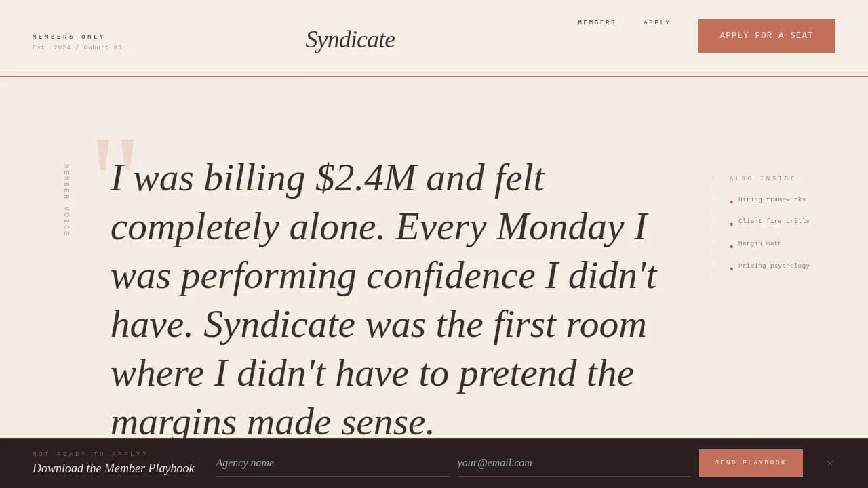Dismiss the playbook bar with the X icon

[x=829, y=464]
